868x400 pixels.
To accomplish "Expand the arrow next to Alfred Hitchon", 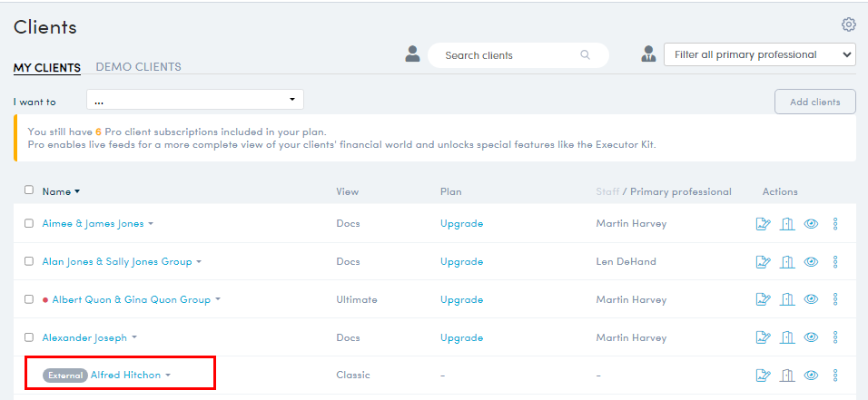I will 168,376.
